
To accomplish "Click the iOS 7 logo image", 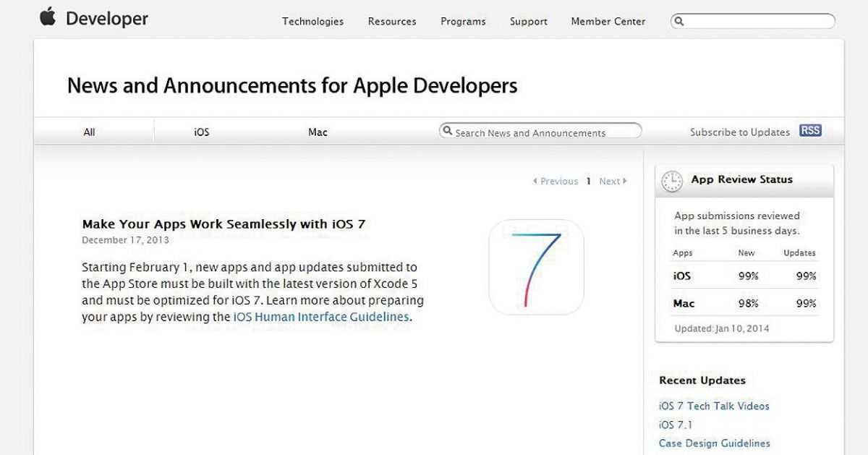I will coord(536,267).
